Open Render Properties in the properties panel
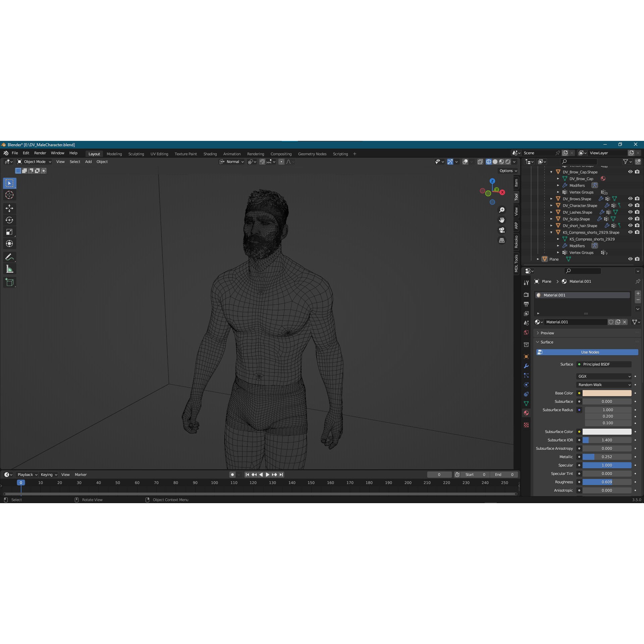Viewport: 644px width, 644px height. click(x=526, y=295)
